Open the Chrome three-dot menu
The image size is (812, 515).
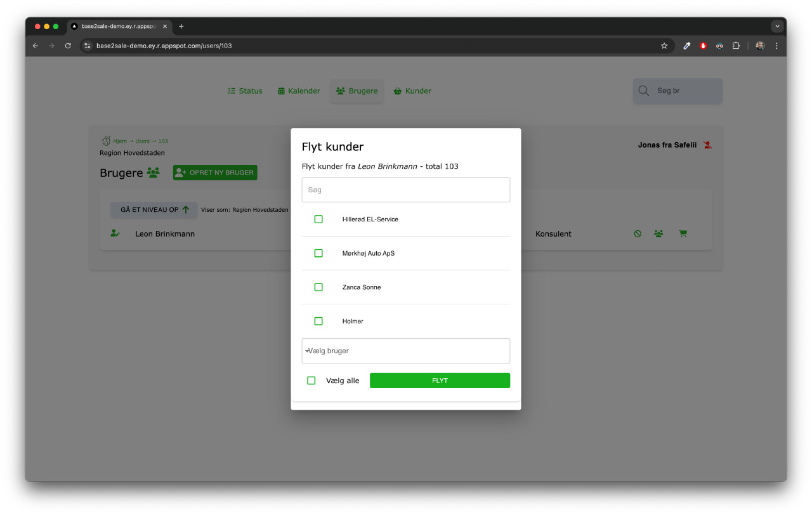776,46
